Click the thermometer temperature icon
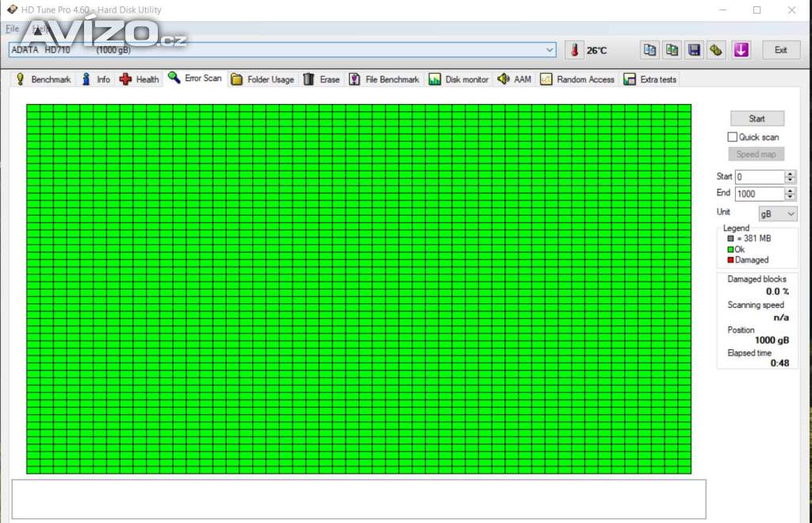812x523 pixels. [x=574, y=50]
